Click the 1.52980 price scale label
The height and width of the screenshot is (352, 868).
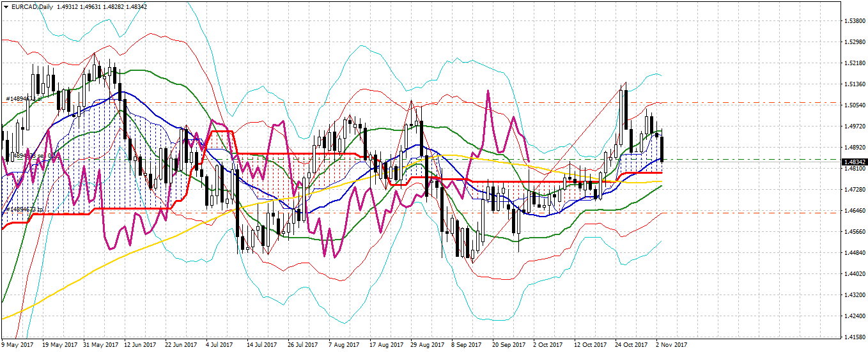(854, 42)
